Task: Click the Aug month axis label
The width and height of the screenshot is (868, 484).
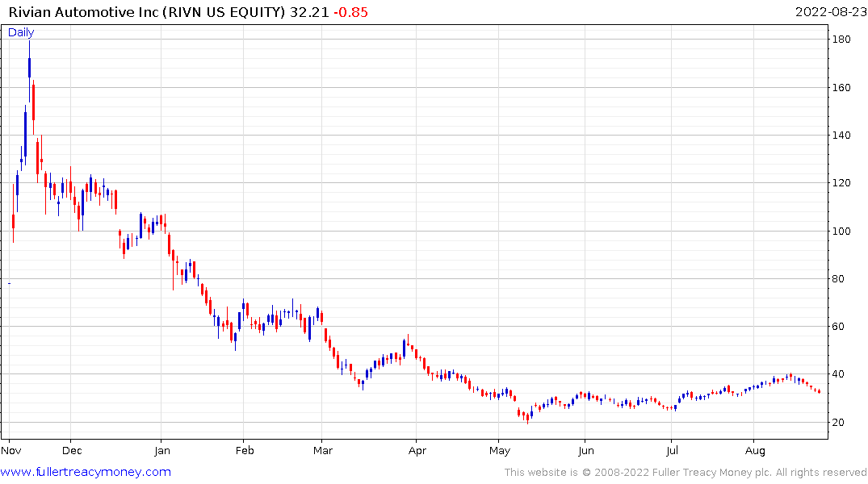Action: pyautogui.click(x=755, y=450)
